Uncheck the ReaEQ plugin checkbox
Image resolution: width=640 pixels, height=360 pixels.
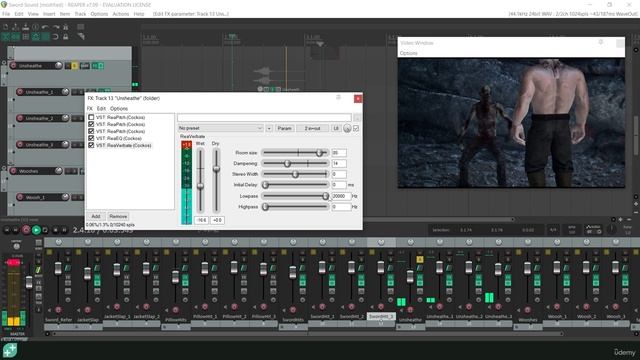91,138
